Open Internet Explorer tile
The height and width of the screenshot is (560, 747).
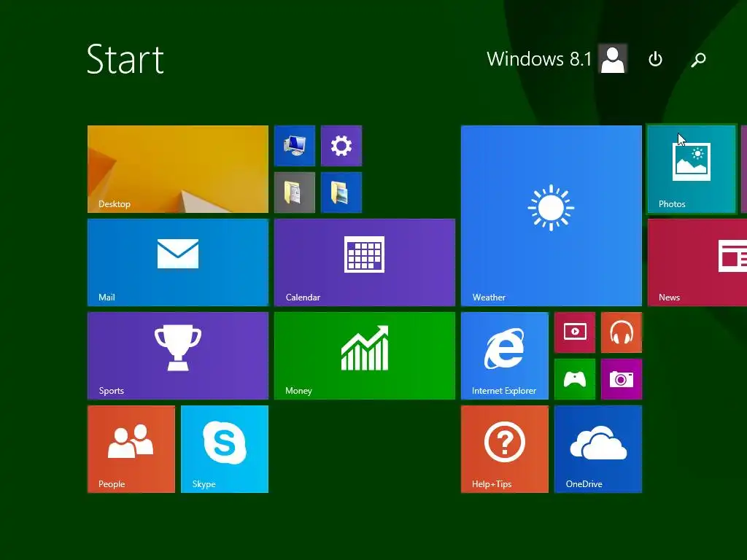(x=505, y=356)
